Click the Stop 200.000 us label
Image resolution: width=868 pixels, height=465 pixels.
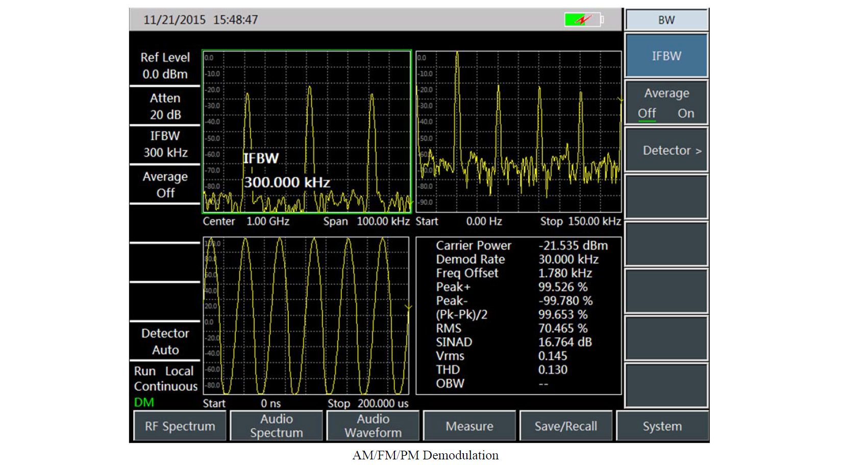pyautogui.click(x=368, y=403)
